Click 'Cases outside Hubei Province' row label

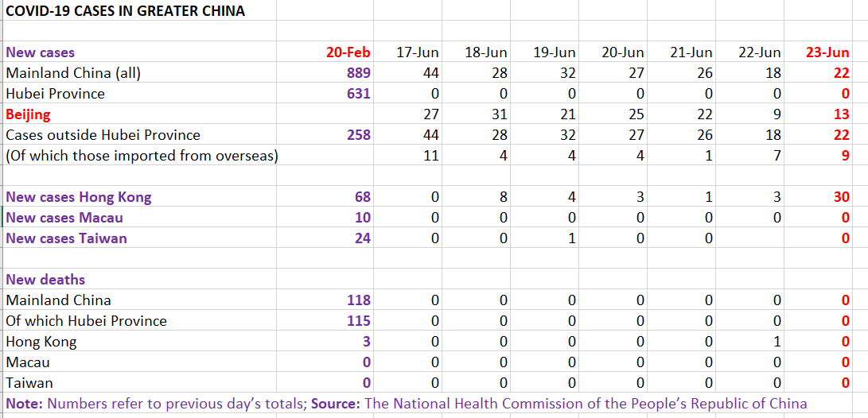pyautogui.click(x=103, y=135)
